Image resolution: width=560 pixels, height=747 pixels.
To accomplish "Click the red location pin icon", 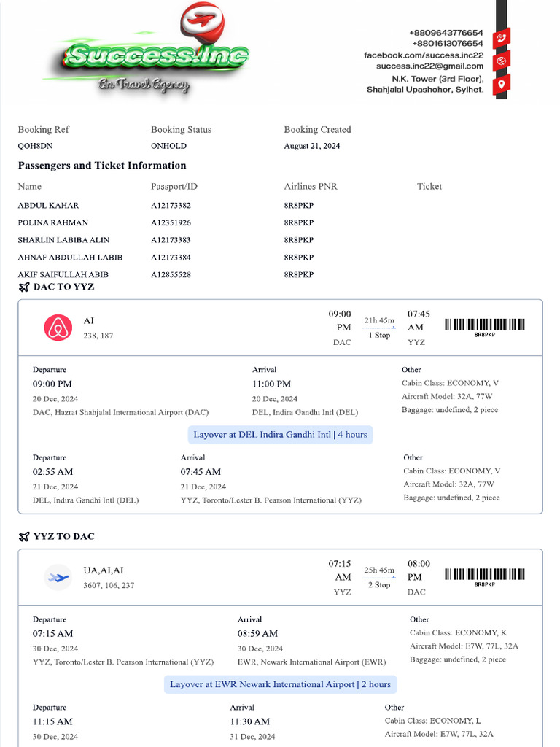I will (x=502, y=85).
